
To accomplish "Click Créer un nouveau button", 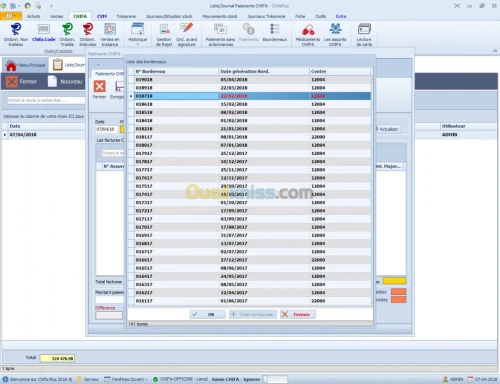I will click(253, 314).
